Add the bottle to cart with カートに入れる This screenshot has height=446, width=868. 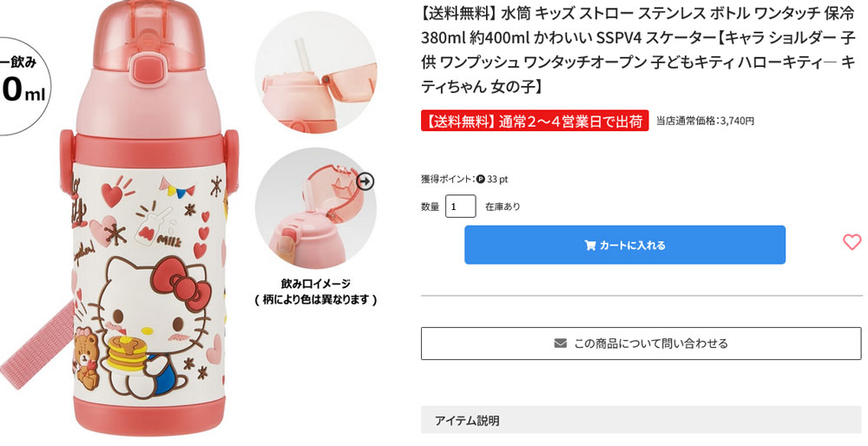pos(624,245)
